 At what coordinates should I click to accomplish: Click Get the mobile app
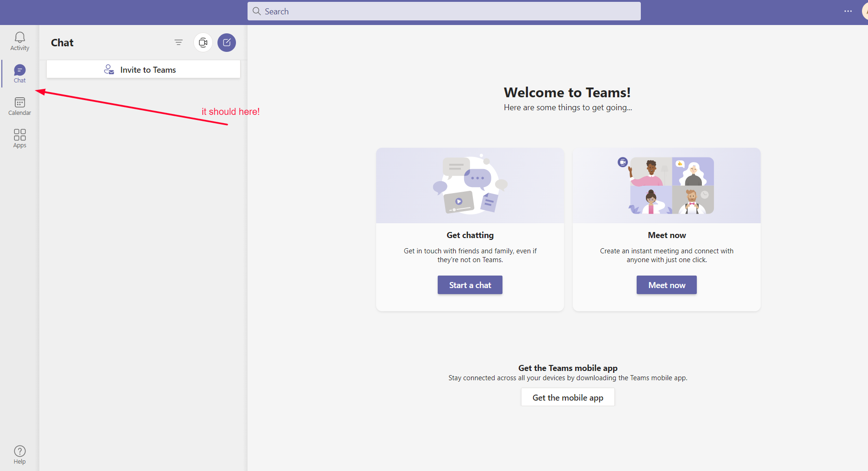(x=567, y=397)
